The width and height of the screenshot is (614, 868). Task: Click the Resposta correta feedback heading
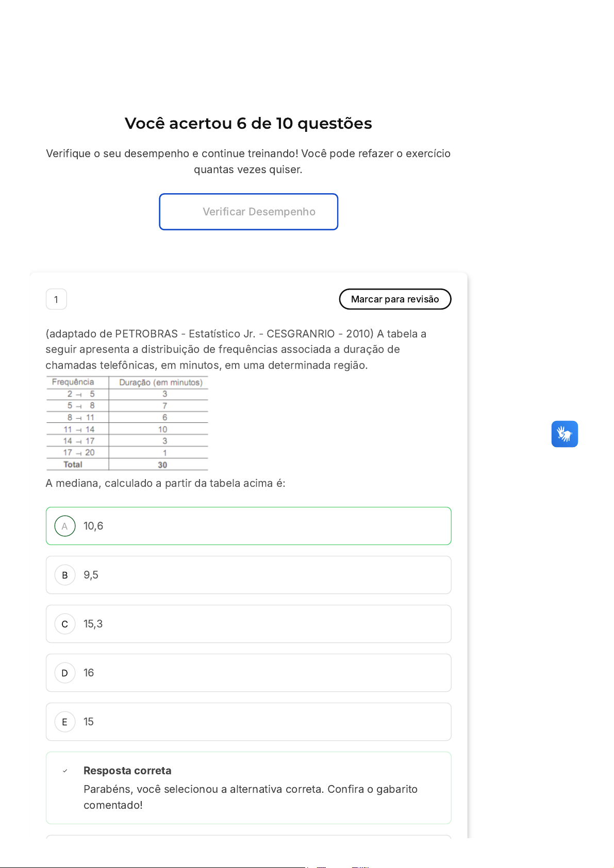tap(127, 771)
